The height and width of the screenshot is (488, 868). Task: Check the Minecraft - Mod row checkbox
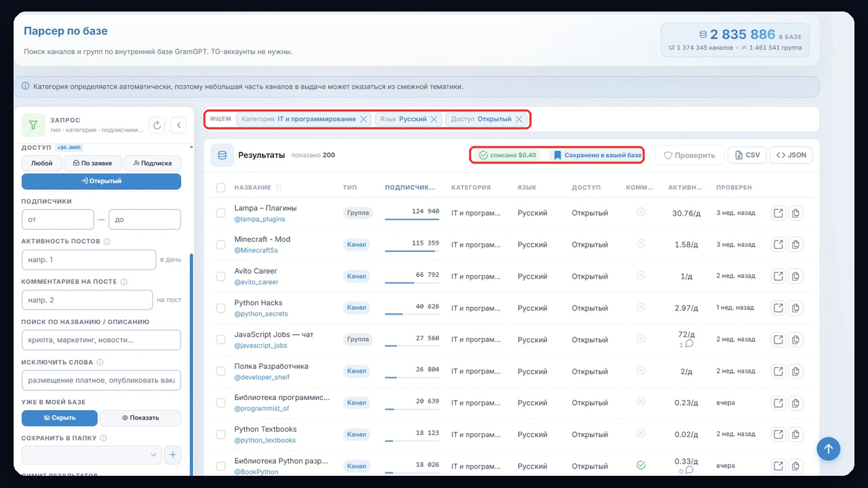[x=220, y=245]
